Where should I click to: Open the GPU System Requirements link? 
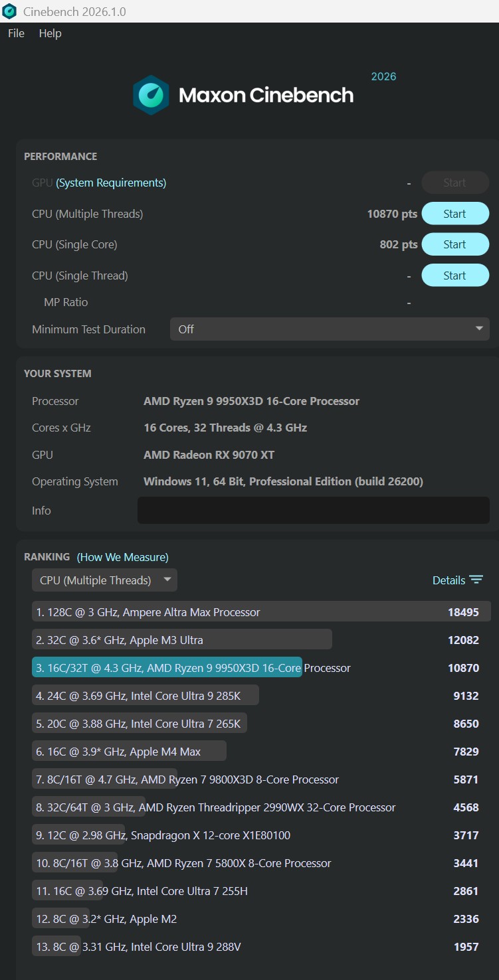tap(111, 183)
